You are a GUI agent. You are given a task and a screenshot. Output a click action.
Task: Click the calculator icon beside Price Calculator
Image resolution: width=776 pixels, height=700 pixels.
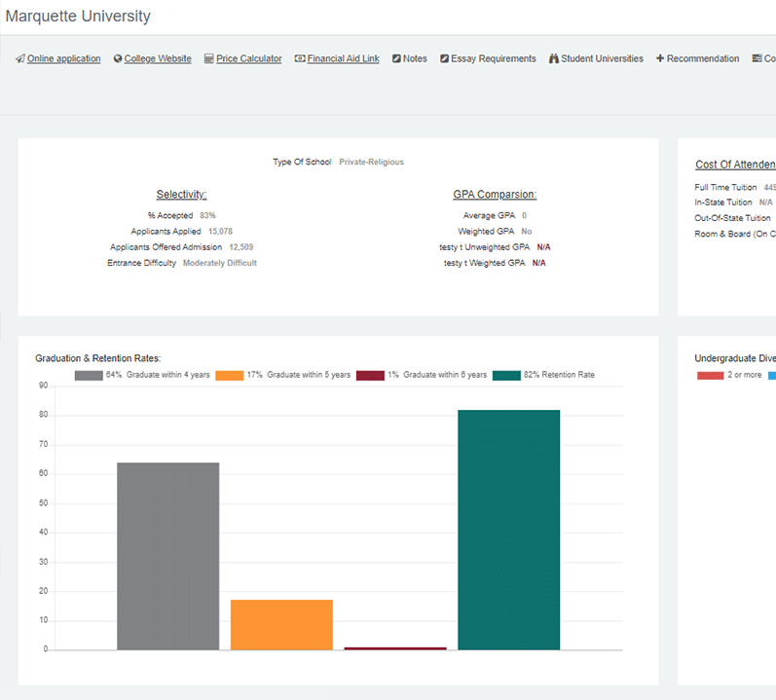[x=208, y=58]
